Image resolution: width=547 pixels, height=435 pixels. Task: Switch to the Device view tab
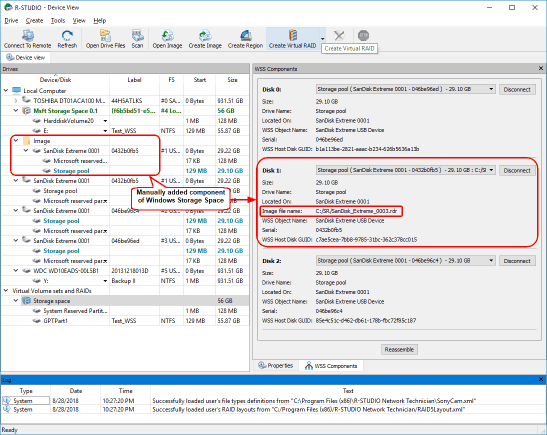tap(26, 57)
